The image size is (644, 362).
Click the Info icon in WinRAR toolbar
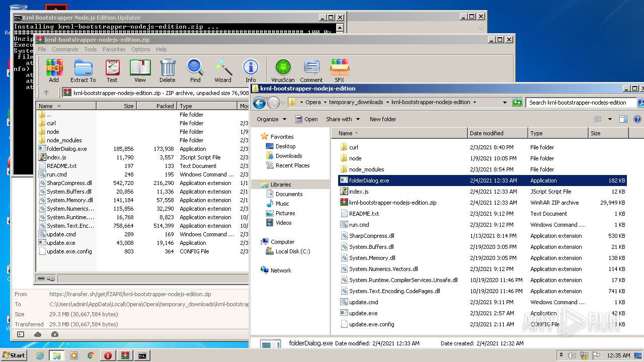(x=251, y=70)
